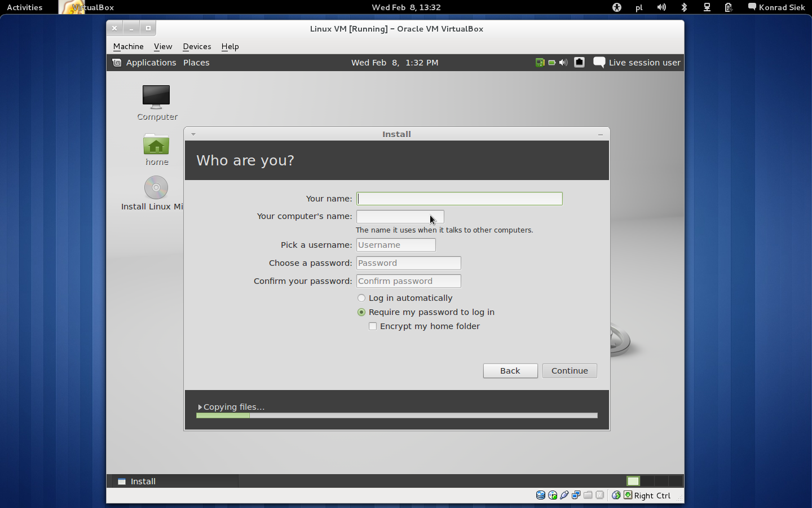Click the guest panel battery indicator
The image size is (812, 508).
[552, 63]
